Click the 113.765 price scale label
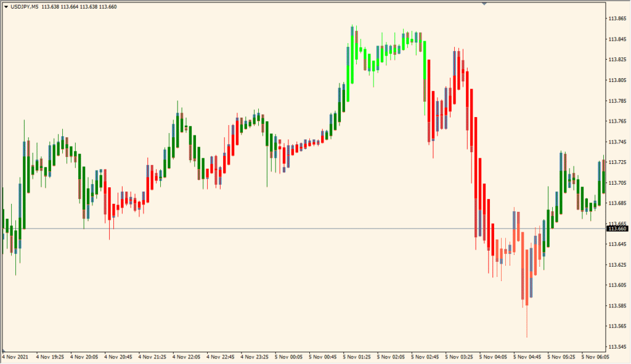The height and width of the screenshot is (364, 631). coord(617,121)
